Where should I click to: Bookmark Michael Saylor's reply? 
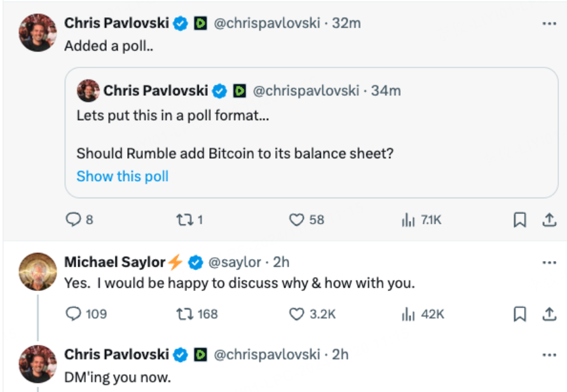coord(519,314)
